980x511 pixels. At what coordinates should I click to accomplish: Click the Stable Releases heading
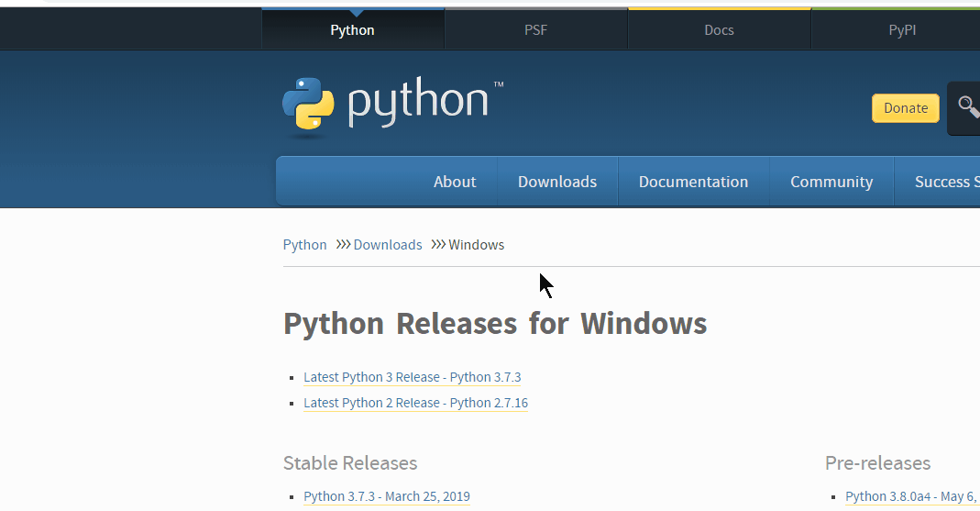[350, 463]
